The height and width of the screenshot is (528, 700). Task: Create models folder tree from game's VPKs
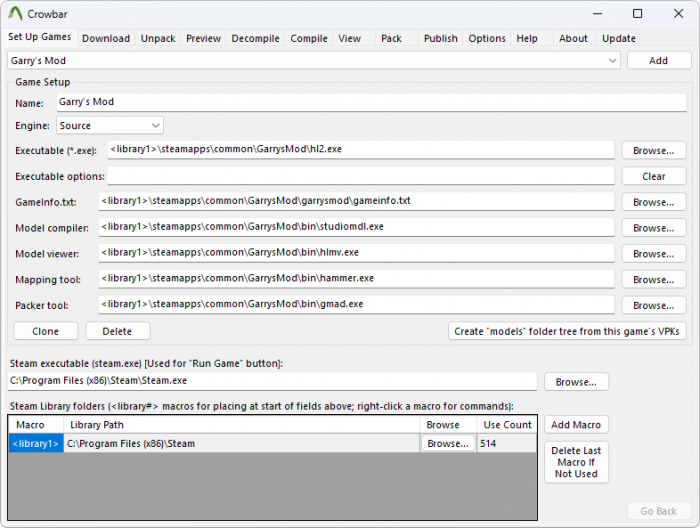point(567,331)
